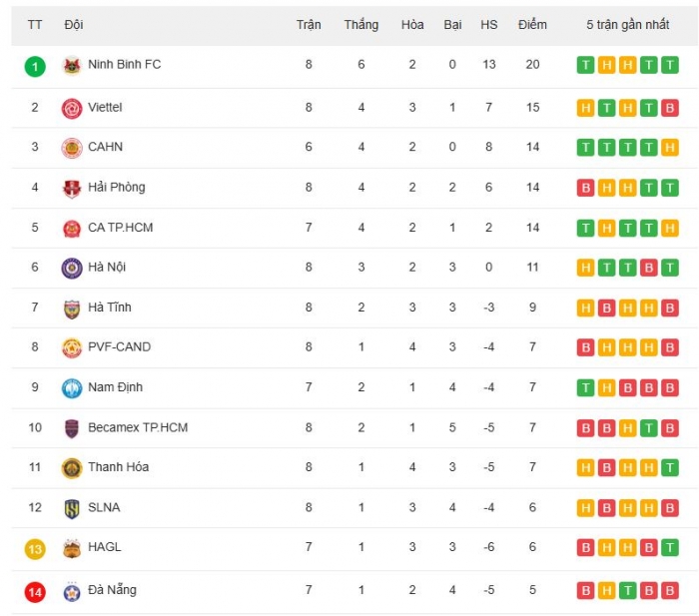The height and width of the screenshot is (616, 699).
Task: Click the SLNA club crest
Action: 71,507
